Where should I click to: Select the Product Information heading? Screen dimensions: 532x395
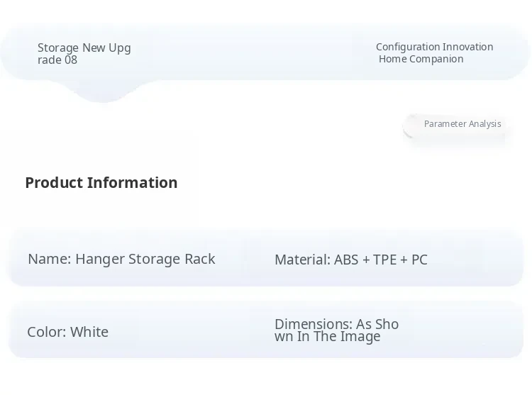click(x=101, y=182)
